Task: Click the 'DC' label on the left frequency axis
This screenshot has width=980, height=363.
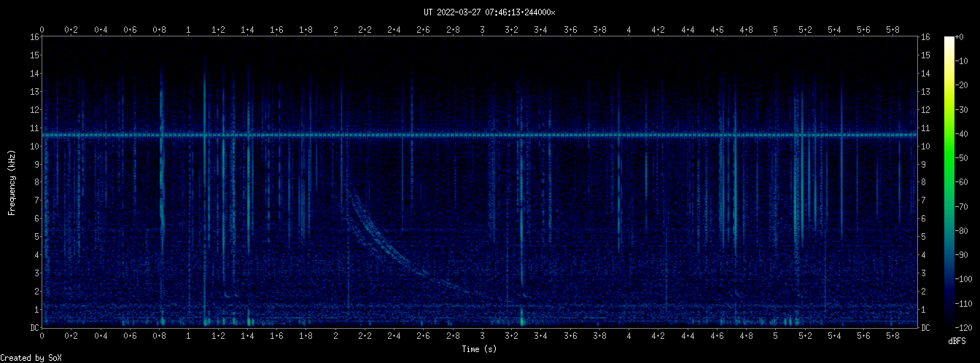Action: pos(34,328)
